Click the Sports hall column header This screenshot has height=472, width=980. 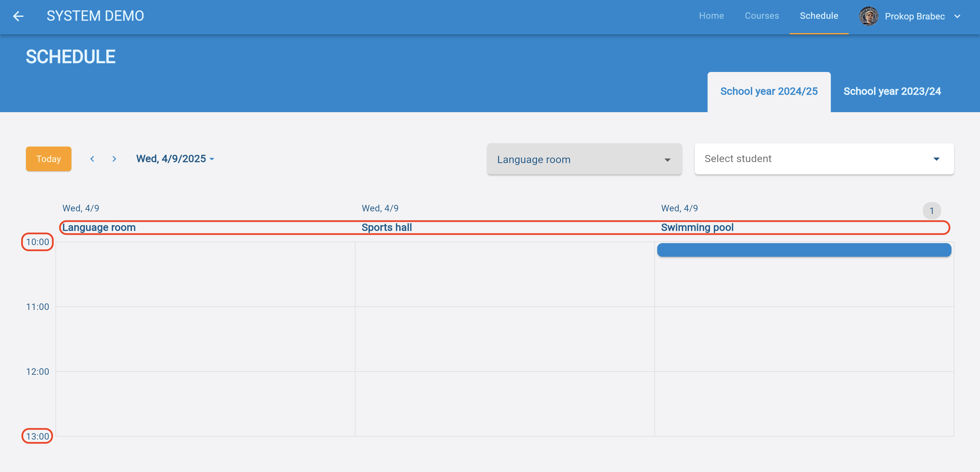(x=387, y=227)
